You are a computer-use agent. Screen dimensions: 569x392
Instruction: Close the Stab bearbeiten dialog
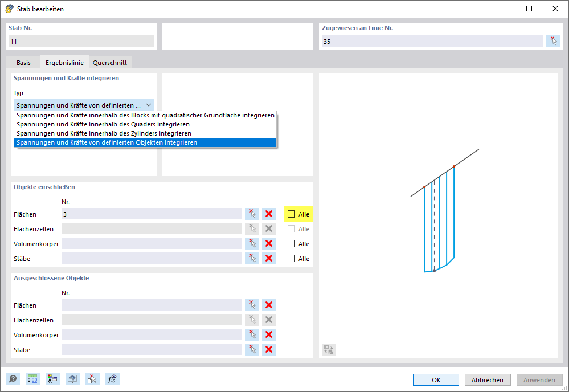coord(555,9)
